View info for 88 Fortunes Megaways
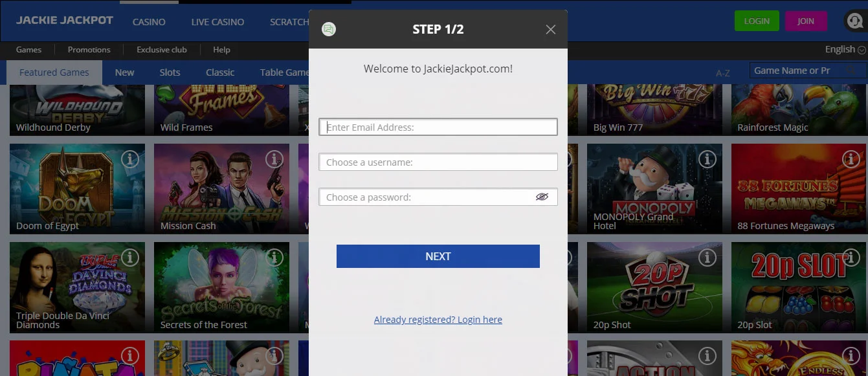This screenshot has height=376, width=868. (x=851, y=159)
